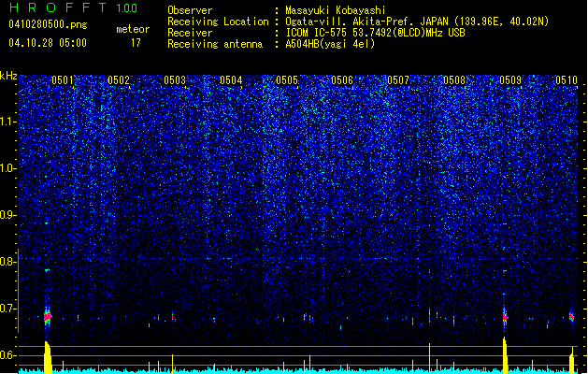Click the A504HB(yagi 4el) antenna text
This screenshot has height=374, width=588.
330,44
